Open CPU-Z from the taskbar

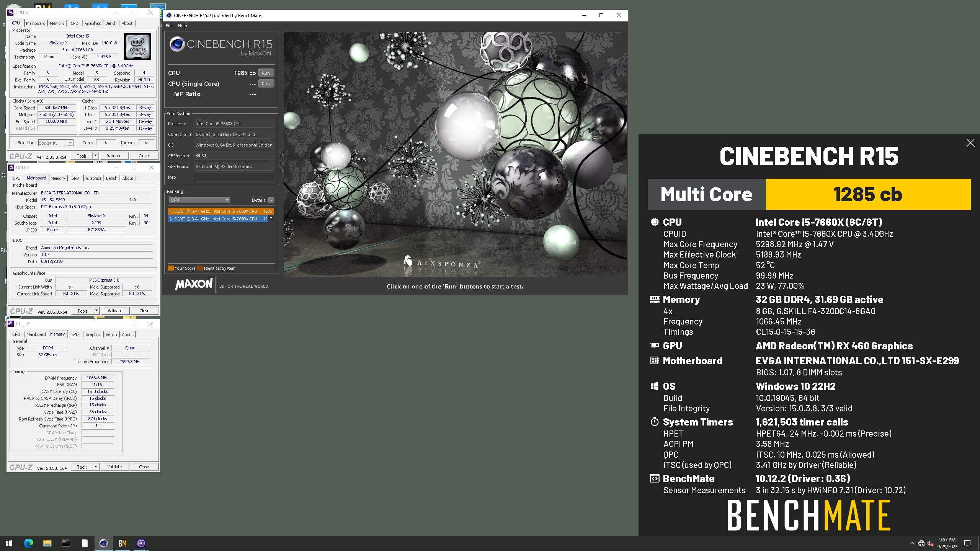(141, 543)
